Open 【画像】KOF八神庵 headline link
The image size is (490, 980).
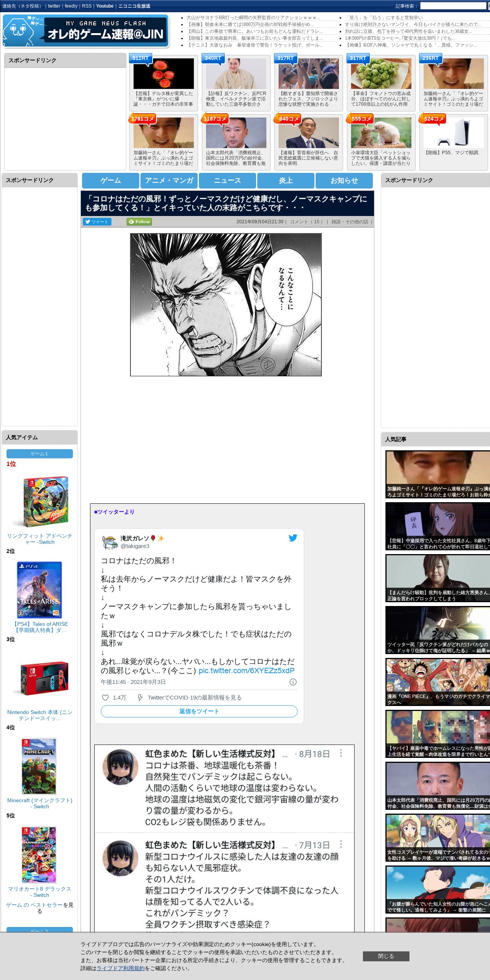(x=411, y=45)
